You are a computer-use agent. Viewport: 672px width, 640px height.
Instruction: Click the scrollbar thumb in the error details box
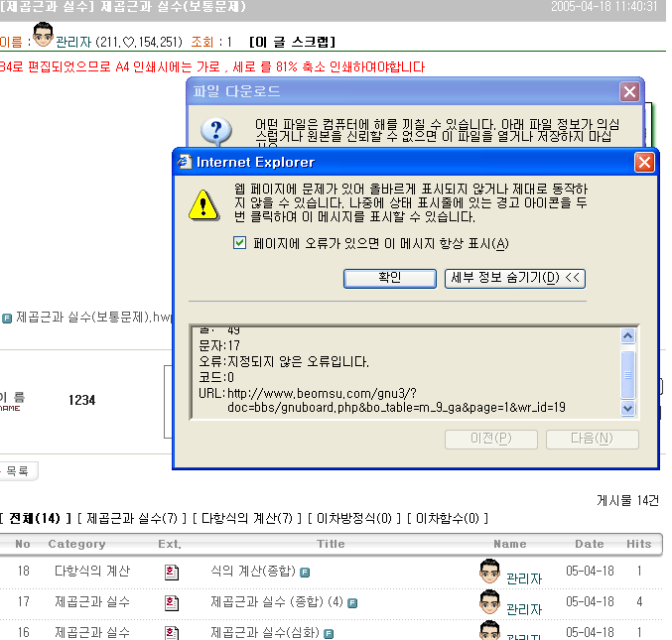628,375
